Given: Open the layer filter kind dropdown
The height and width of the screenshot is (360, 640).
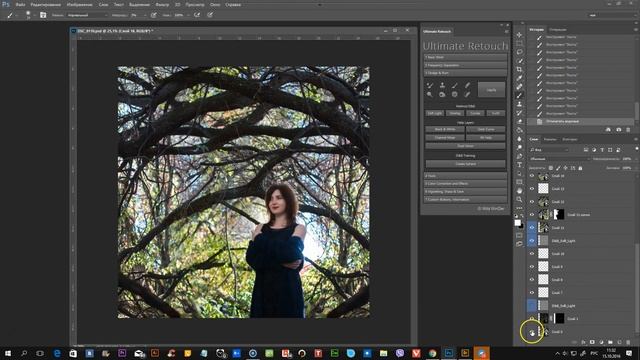Looking at the screenshot, I should [549, 150].
